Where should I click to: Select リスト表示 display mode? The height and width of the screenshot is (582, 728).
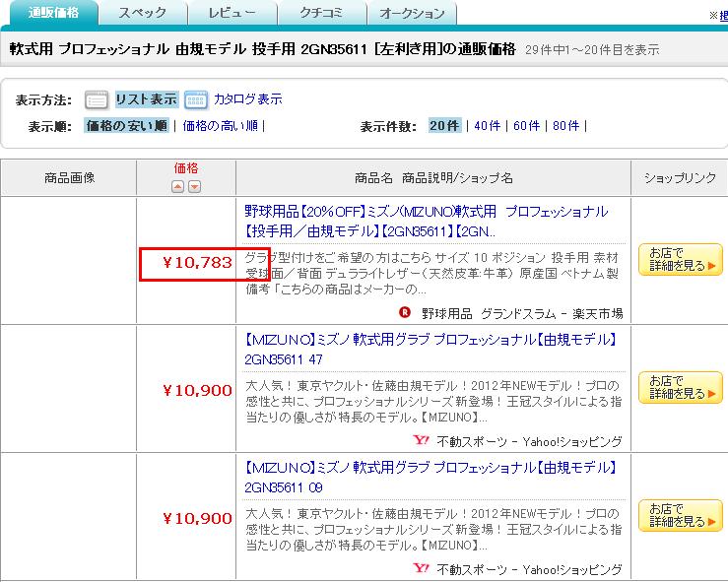(146, 98)
